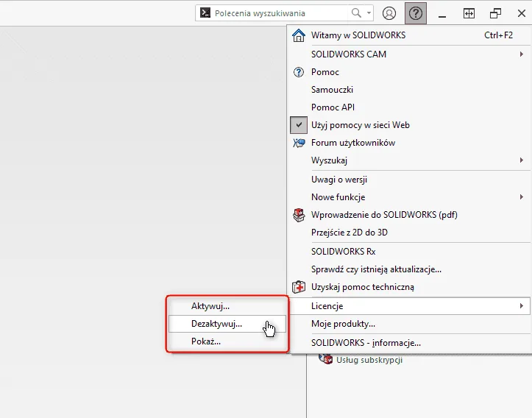This screenshot has width=532, height=418.
Task: Click the user login profile icon
Action: click(389, 13)
